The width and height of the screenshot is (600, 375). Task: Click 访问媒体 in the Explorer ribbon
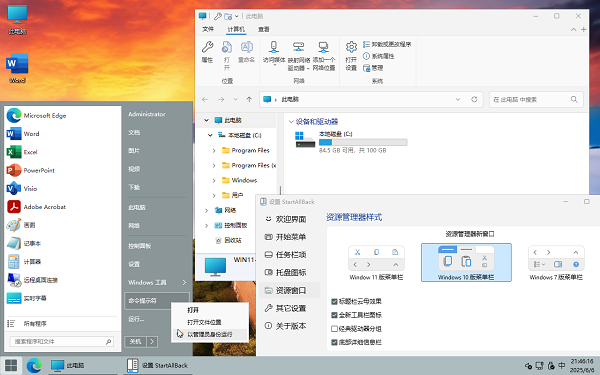[274, 53]
